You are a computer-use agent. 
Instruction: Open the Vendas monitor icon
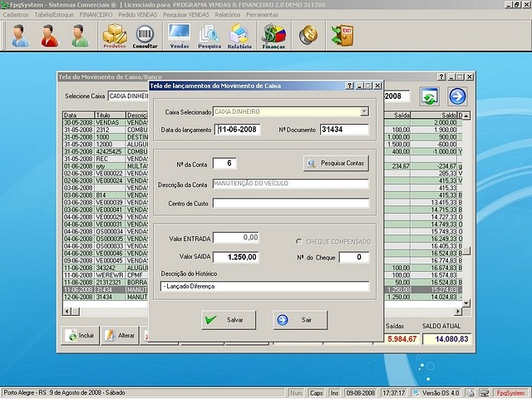click(x=179, y=36)
